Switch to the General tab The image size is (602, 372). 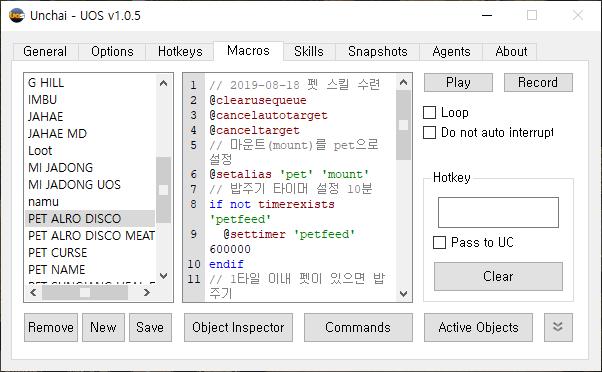(x=45, y=52)
